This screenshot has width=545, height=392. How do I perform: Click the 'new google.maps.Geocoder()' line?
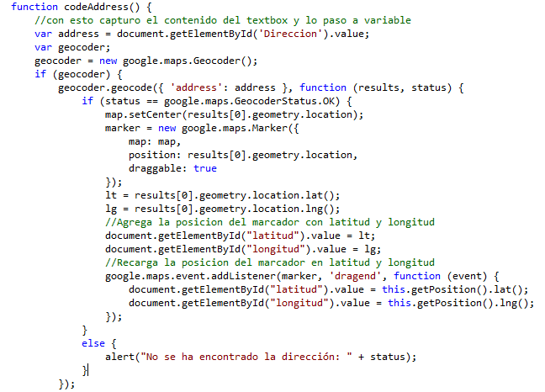tap(146, 61)
